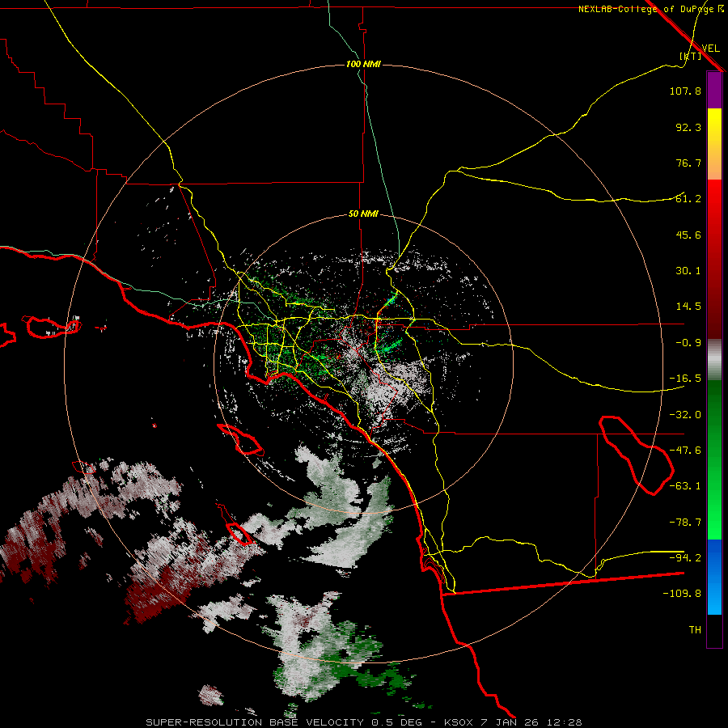728x728 pixels.
Task: Select the 76.7 velocity scale value
Action: point(688,163)
